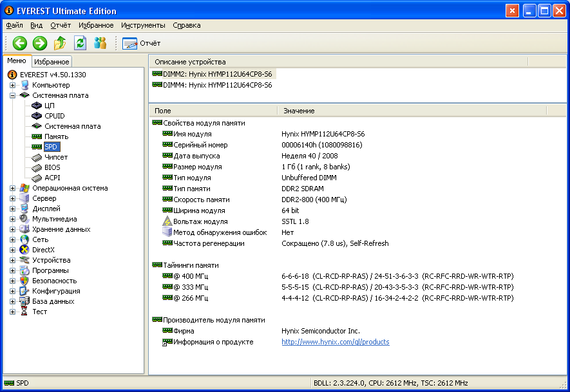This screenshot has height=392, width=570.
Task: Click the Программы icon in the tree
Action: 24,270
